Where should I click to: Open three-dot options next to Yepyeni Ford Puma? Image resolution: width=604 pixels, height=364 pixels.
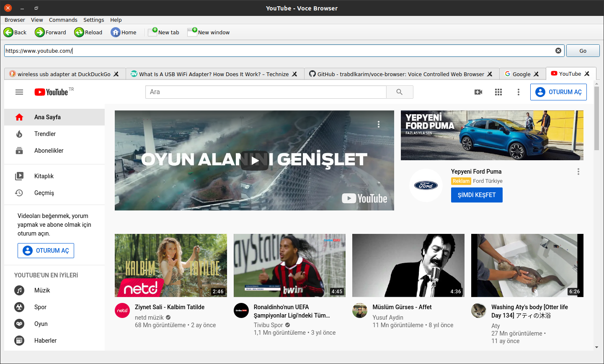(578, 172)
